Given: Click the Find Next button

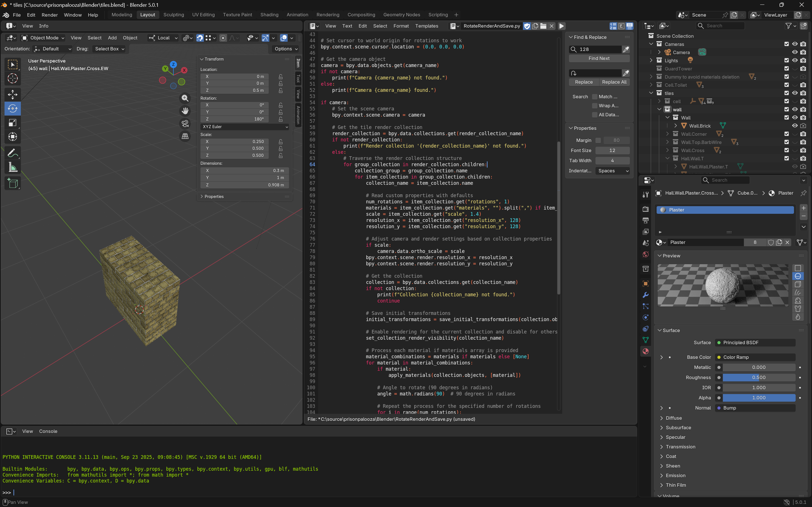Looking at the screenshot, I should pos(599,58).
